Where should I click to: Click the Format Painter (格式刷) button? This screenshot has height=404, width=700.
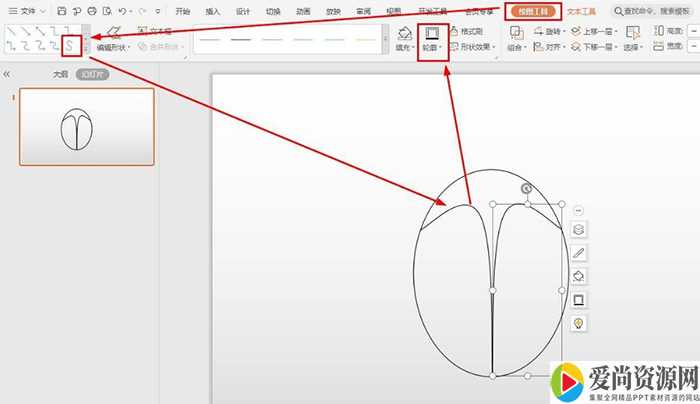472,32
